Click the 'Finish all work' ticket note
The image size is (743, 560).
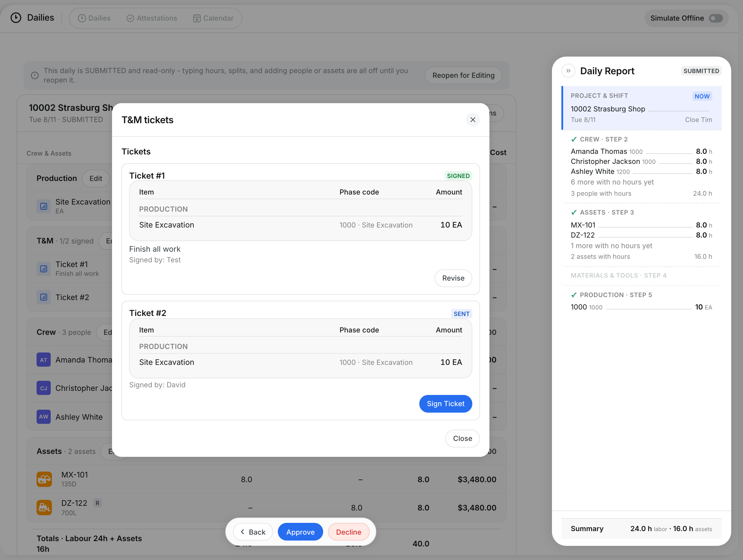click(x=155, y=249)
